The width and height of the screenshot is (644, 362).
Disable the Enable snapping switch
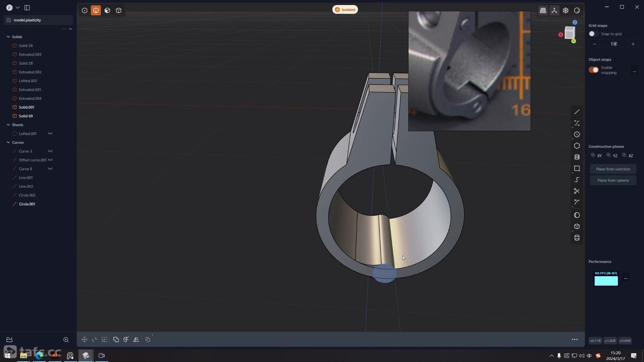(x=593, y=70)
